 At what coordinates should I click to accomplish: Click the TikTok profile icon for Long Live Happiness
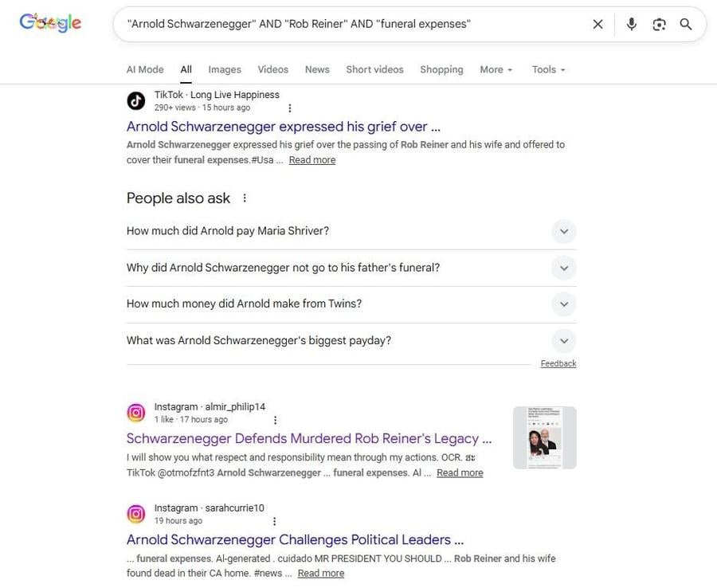pyautogui.click(x=135, y=99)
